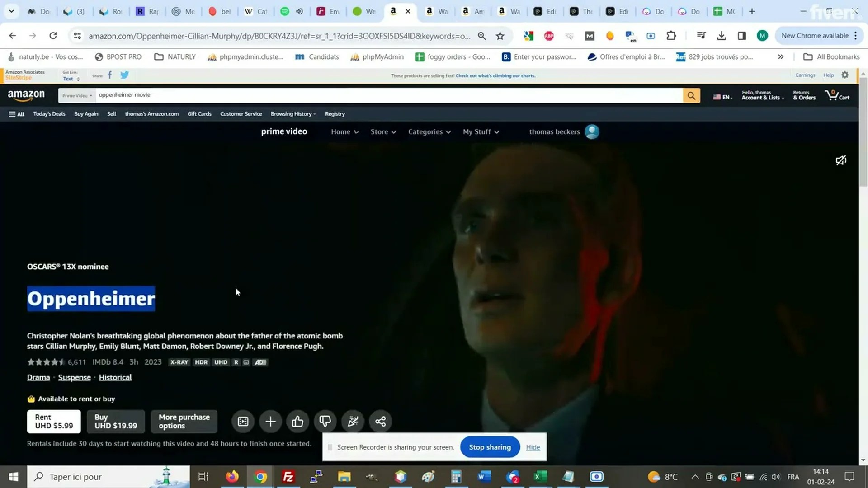
Task: Expand the Prime Video Home dropdown
Action: point(344,132)
